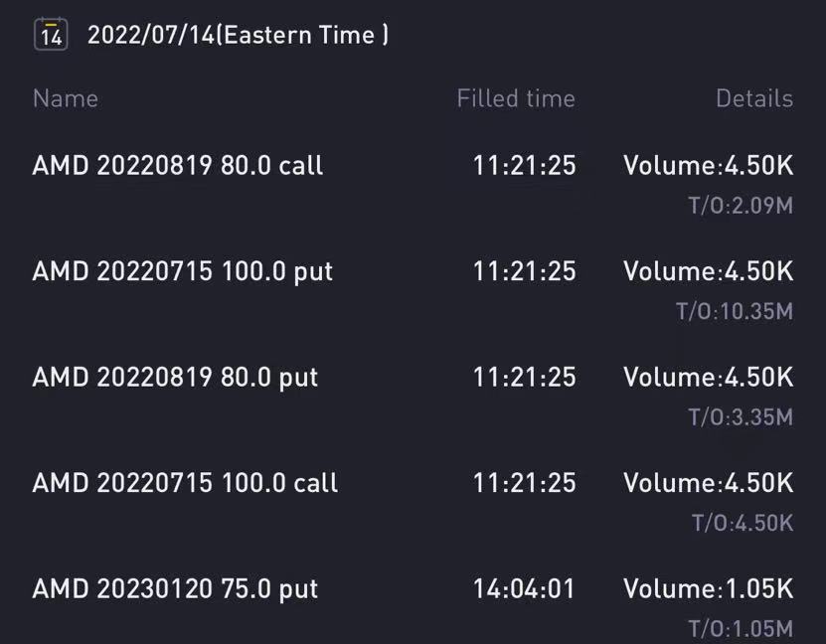This screenshot has width=826, height=644.
Task: Sort by the Details column header
Action: (754, 98)
